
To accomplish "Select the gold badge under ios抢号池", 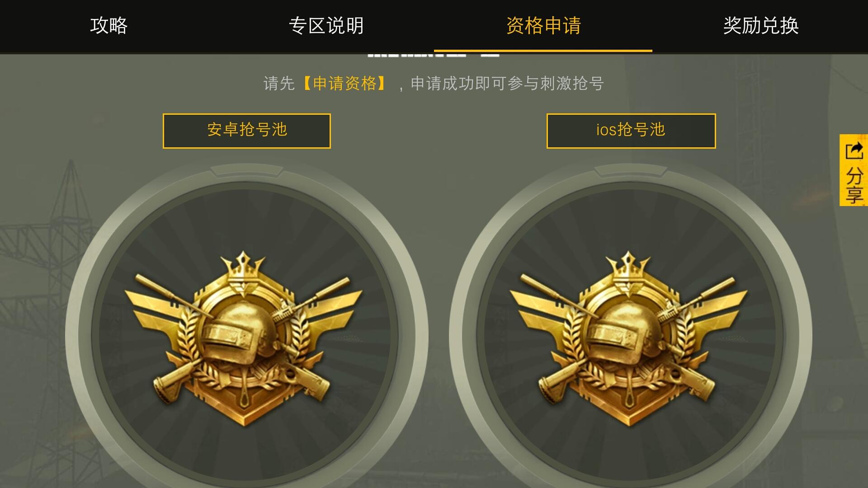I will (x=629, y=339).
